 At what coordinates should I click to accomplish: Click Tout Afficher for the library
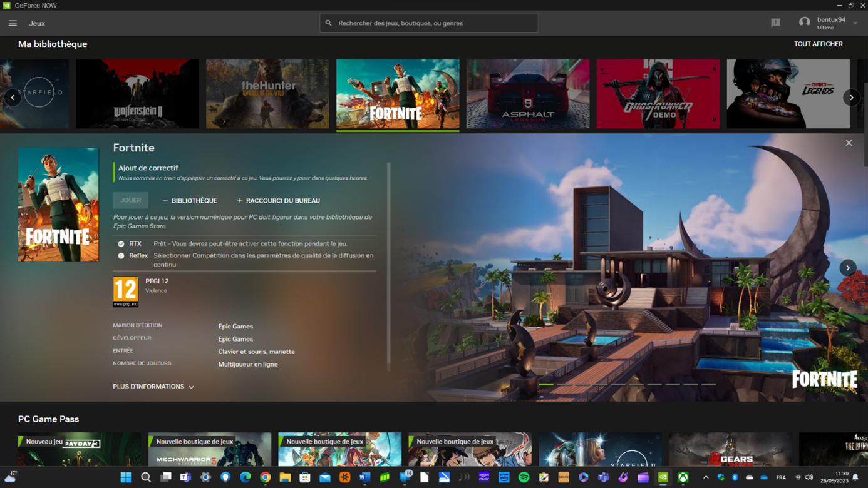[x=818, y=44]
